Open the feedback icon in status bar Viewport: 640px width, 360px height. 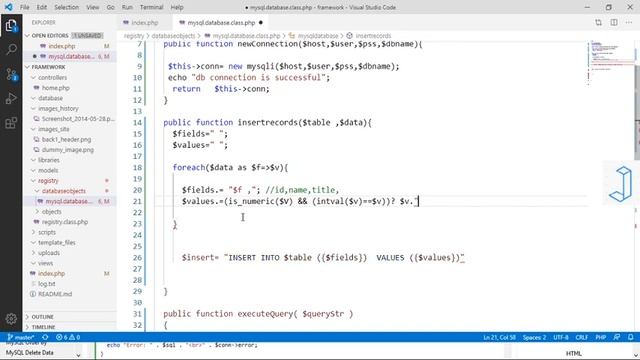(x=617, y=338)
